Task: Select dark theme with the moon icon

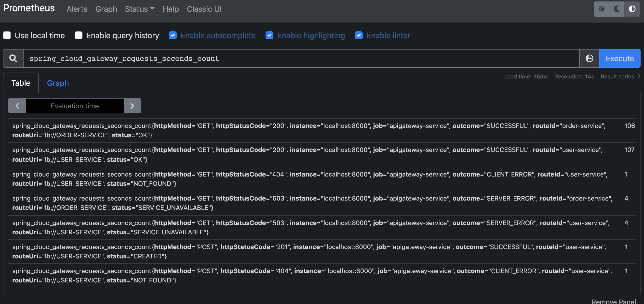Action: (x=617, y=9)
